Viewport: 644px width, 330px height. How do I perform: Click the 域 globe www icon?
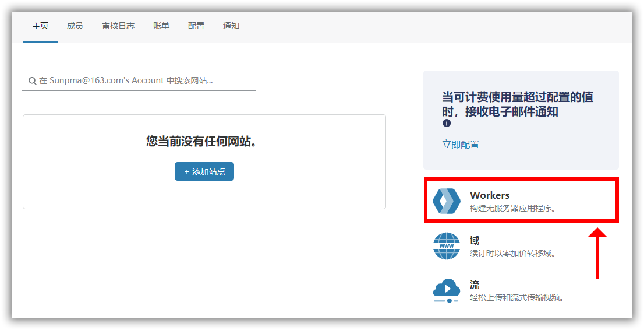447,246
